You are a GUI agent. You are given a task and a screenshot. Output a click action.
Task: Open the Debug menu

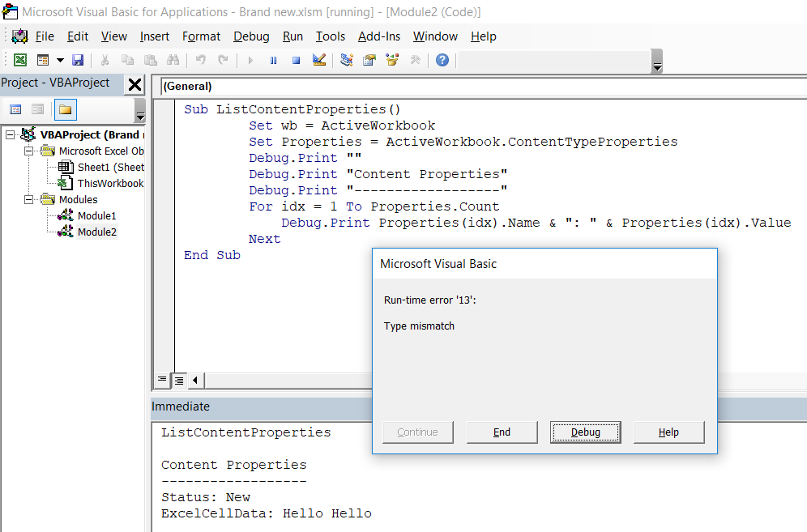pyautogui.click(x=251, y=36)
